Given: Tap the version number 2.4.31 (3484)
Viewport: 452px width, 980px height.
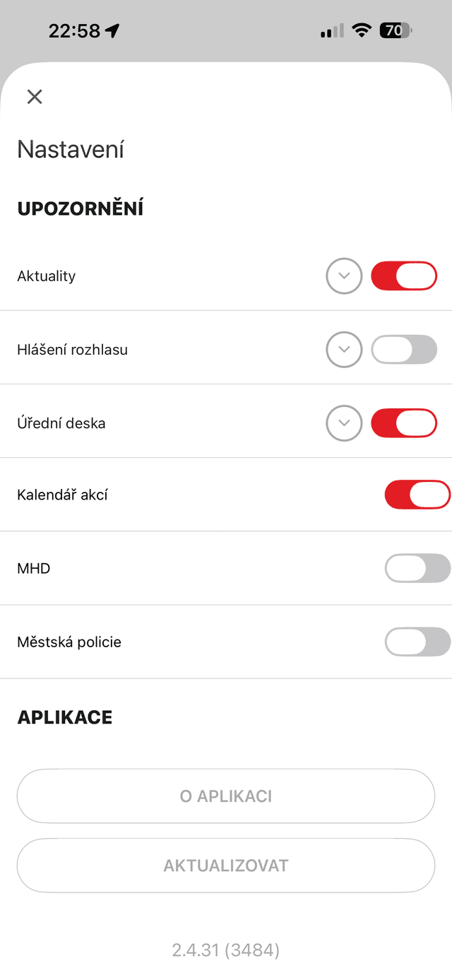Looking at the screenshot, I should click(226, 950).
